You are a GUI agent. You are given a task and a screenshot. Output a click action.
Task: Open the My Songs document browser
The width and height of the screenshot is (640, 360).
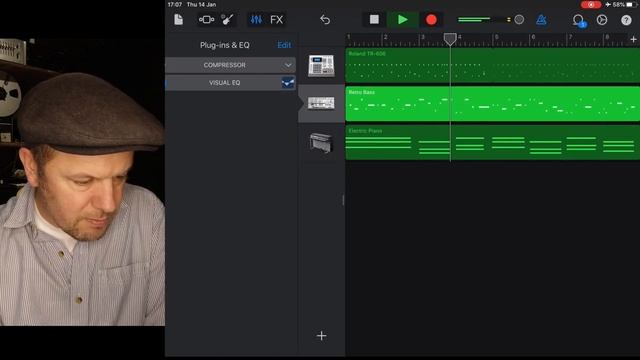178,20
